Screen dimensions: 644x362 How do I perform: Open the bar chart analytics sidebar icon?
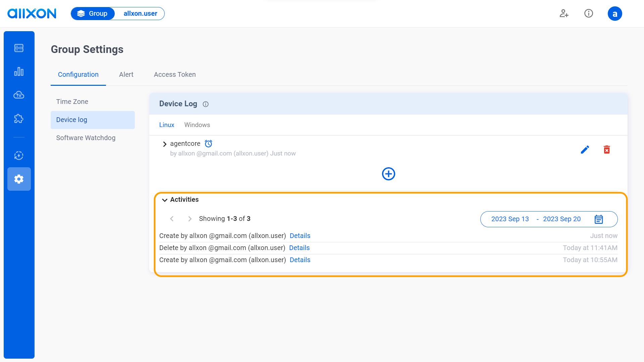pos(19,71)
